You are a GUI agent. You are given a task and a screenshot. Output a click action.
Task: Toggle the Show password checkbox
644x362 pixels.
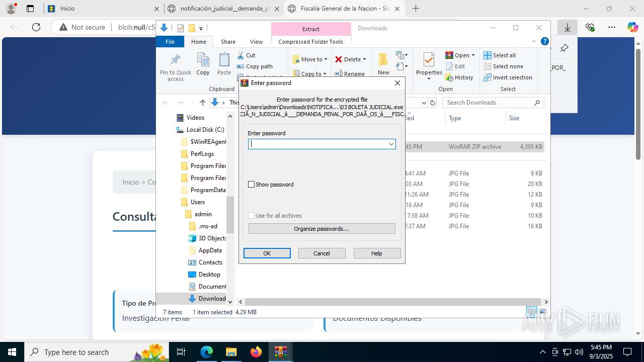(252, 185)
